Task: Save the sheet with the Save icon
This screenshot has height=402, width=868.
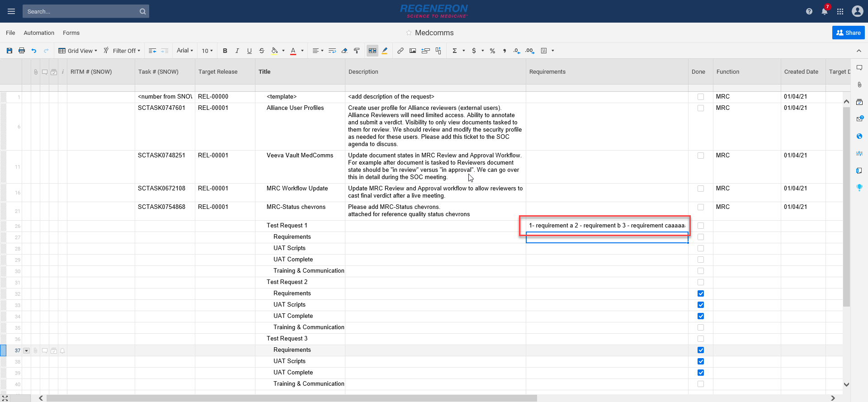Action: (9, 51)
